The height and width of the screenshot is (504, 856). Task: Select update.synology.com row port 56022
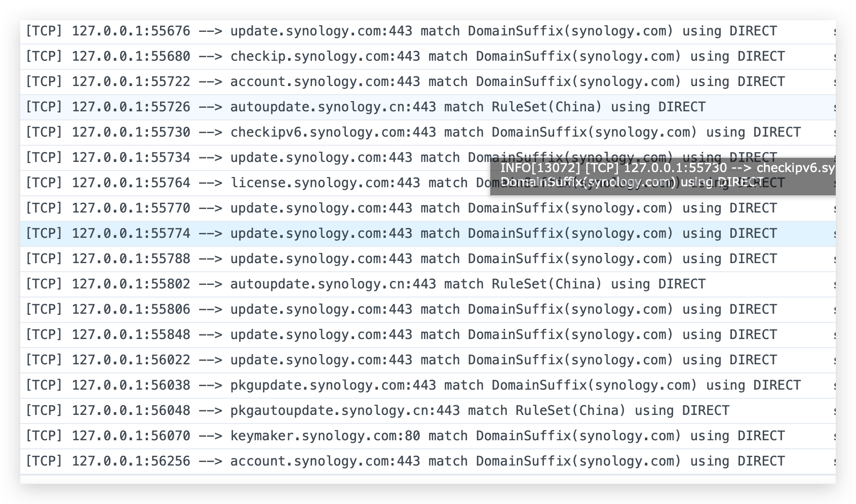coord(428,360)
